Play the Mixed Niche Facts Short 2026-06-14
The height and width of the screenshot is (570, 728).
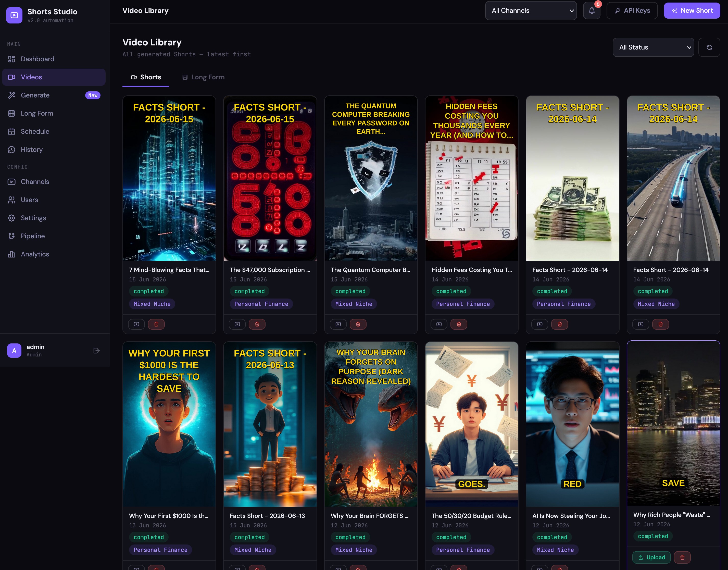click(x=641, y=324)
